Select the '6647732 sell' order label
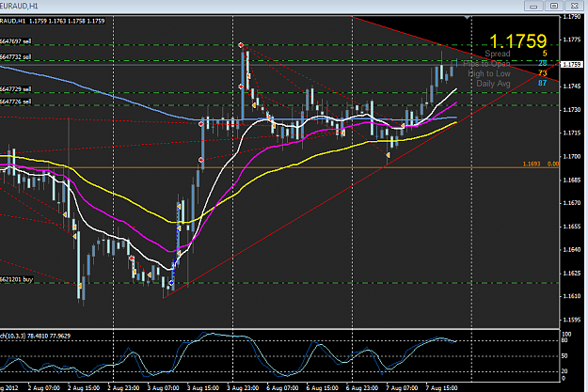The image size is (588, 392). (x=15, y=57)
